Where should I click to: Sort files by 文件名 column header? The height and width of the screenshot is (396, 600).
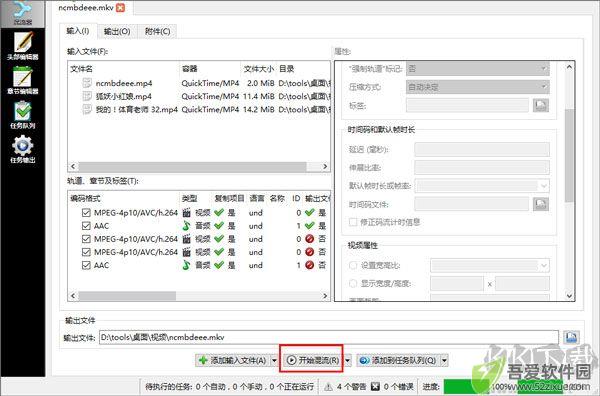coord(124,69)
